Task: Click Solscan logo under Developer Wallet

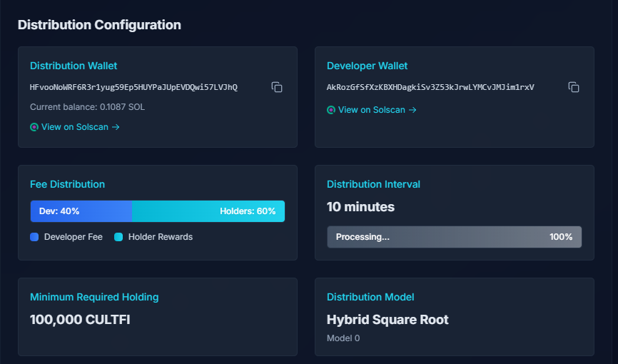Action: (331, 110)
